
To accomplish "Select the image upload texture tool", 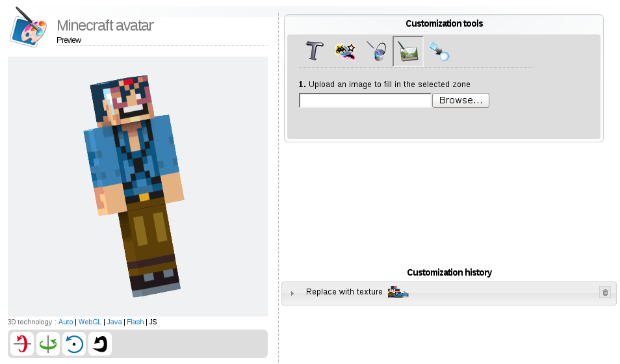I will click(408, 51).
